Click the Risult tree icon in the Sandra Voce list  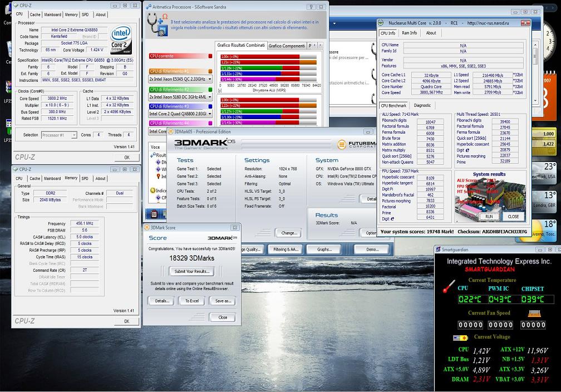(x=152, y=155)
